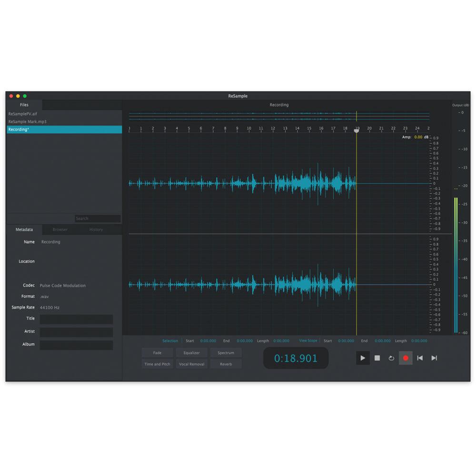Click the Artist metadata input field
Viewport: 476px width, 476px height.
pyautogui.click(x=76, y=332)
